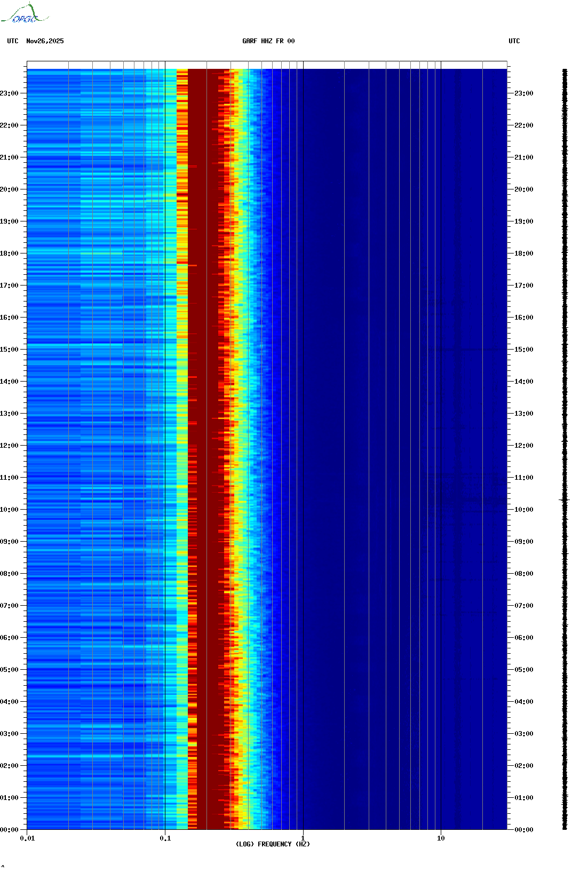588x872 pixels.
Task: Click the UTC label at top right
Action: [514, 41]
